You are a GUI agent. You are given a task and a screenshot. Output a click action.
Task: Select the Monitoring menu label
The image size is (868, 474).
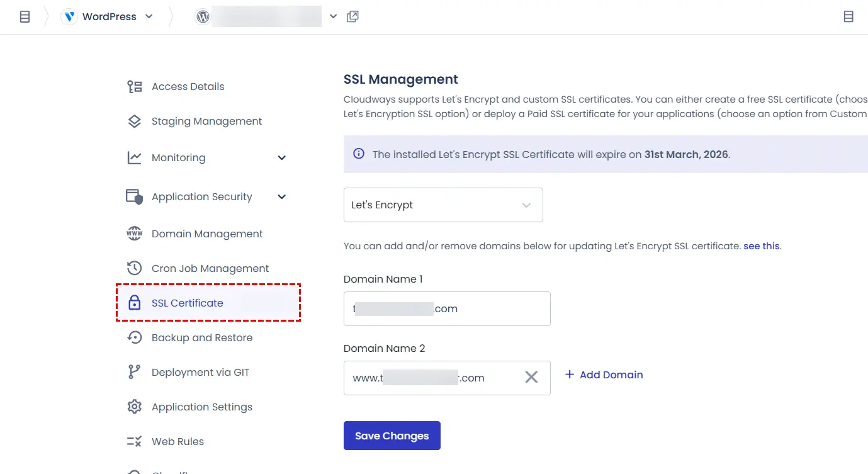tap(178, 157)
